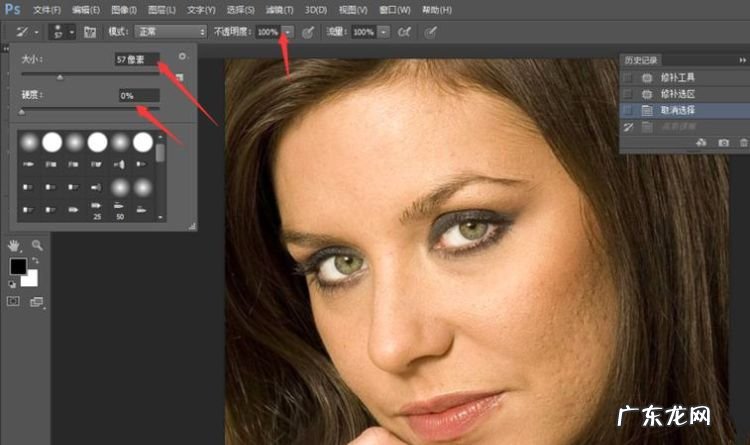Toggle history source box for 修补工具
The height and width of the screenshot is (445, 750).
point(627,76)
